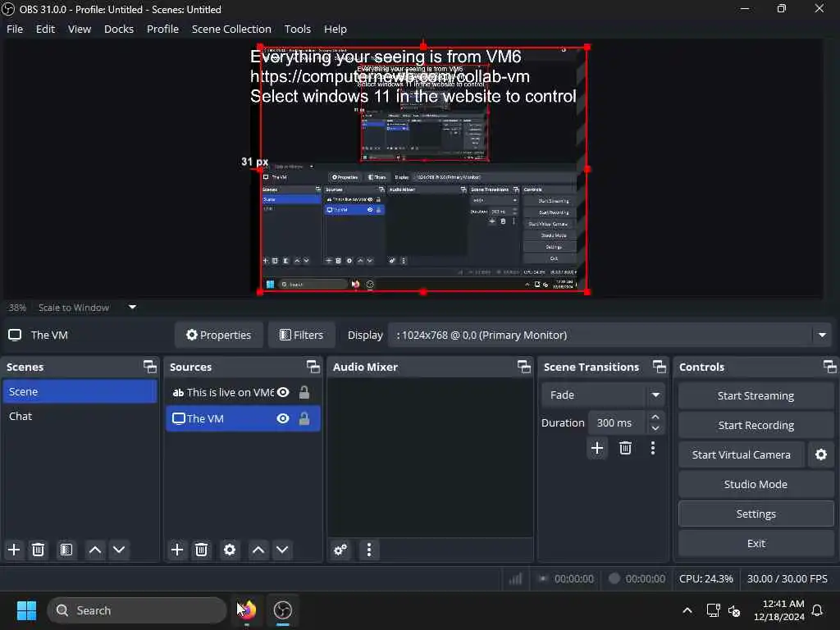Screen dimensions: 840x630
Task: Undock the Controls panel
Action: click(x=830, y=367)
